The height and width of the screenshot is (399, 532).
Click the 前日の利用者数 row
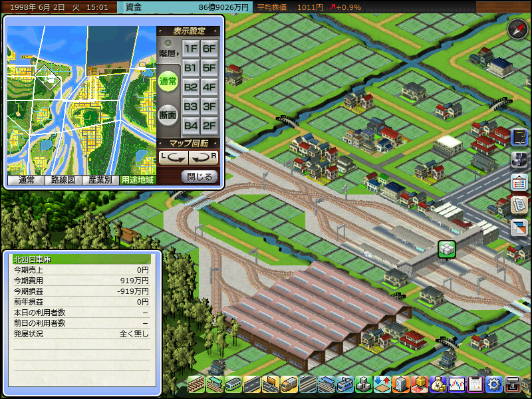pos(81,323)
